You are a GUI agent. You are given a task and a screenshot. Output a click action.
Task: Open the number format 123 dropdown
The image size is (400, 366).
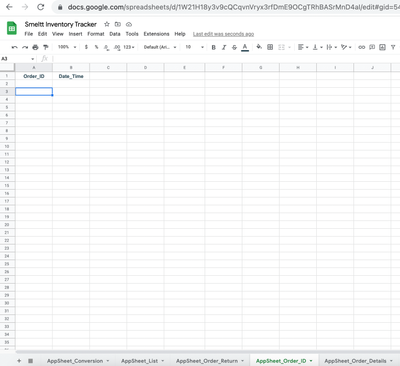(x=129, y=47)
